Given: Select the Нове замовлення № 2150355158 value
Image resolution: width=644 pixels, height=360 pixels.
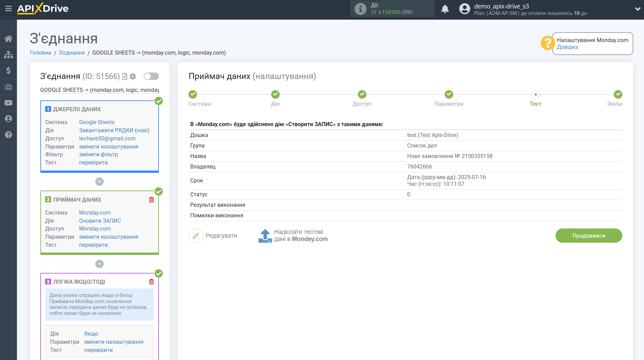Looking at the screenshot, I should [x=450, y=156].
